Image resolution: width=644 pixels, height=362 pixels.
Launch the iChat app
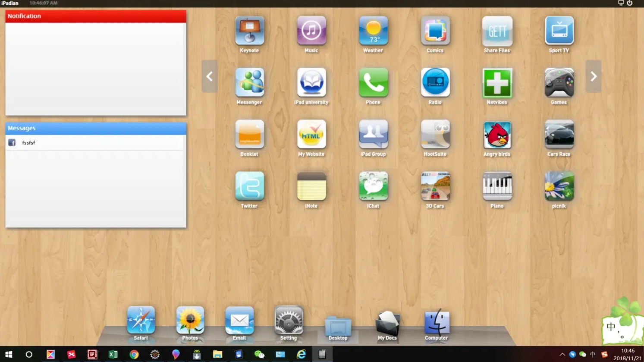pyautogui.click(x=373, y=186)
